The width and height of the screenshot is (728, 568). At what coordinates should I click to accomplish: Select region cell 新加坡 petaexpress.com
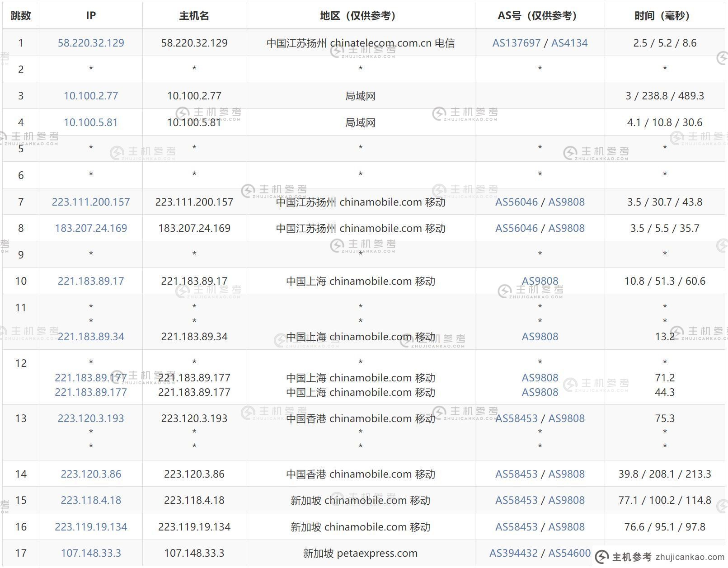(361, 553)
